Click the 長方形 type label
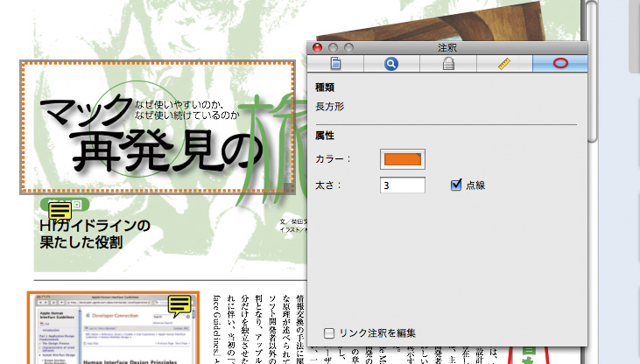Image resolution: width=640 pixels, height=364 pixels. (x=330, y=107)
